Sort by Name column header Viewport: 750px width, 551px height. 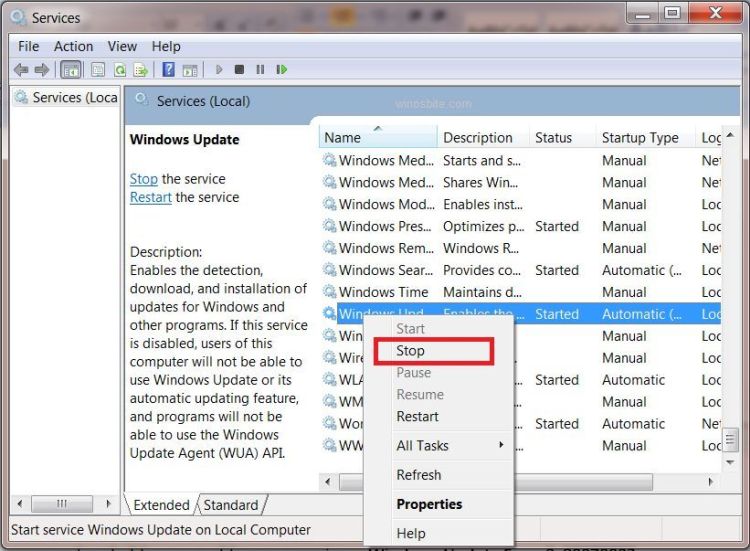[378, 138]
